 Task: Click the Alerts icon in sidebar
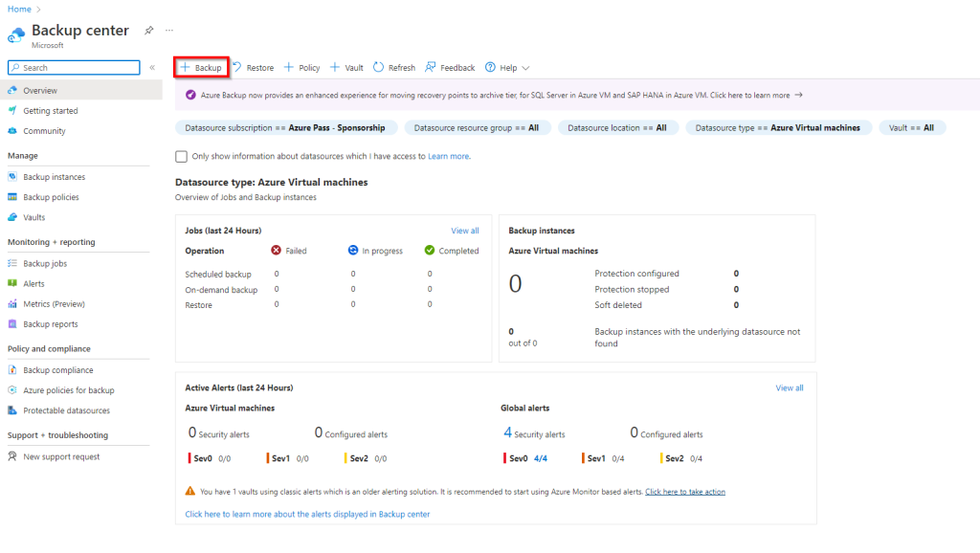(x=12, y=284)
